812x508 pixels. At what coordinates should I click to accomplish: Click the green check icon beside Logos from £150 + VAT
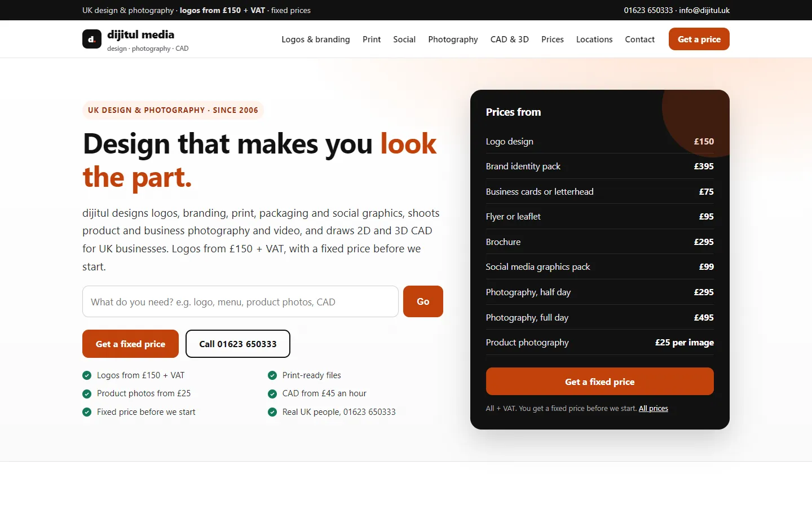pyautogui.click(x=87, y=375)
